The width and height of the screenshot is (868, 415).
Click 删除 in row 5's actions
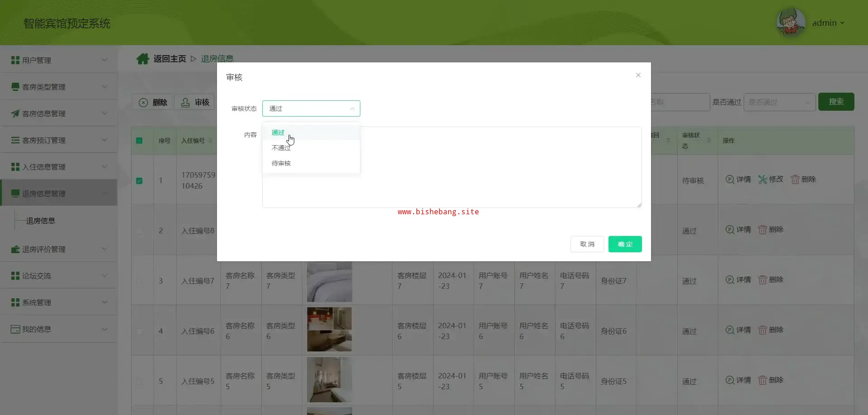[771, 380]
